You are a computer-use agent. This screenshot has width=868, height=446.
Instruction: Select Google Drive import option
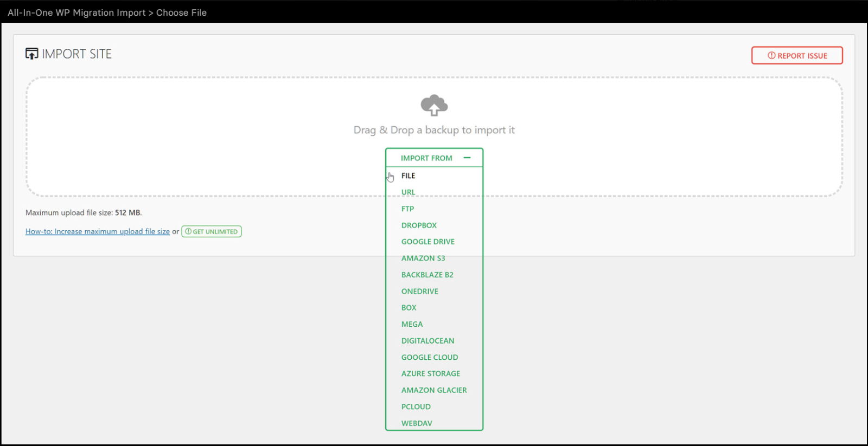coord(428,242)
